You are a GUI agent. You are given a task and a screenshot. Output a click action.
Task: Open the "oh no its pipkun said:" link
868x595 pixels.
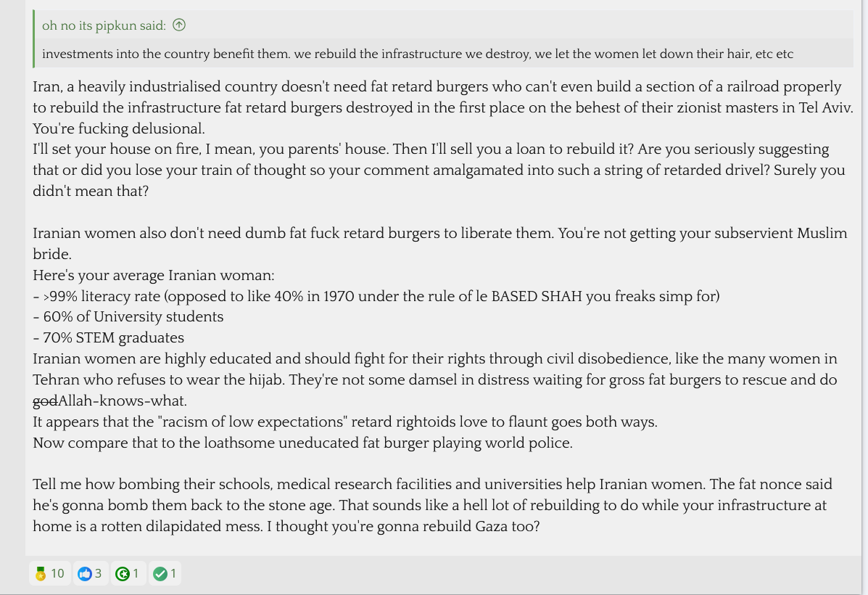(x=104, y=25)
